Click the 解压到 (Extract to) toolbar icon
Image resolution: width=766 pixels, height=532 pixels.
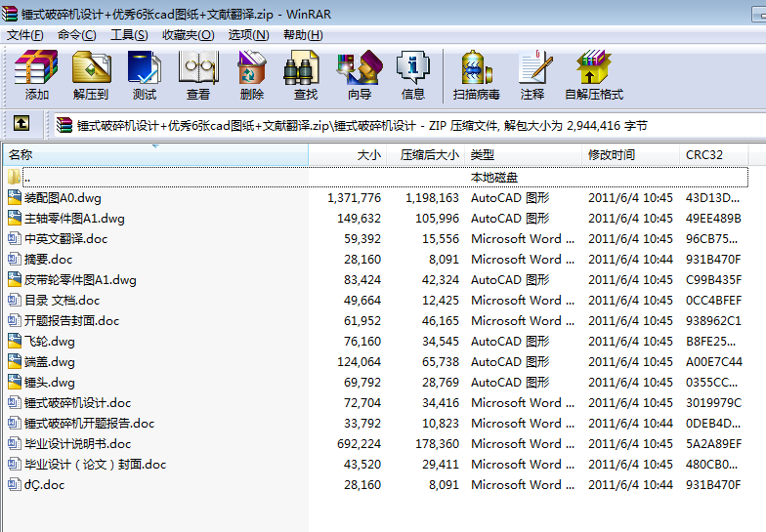[x=92, y=66]
